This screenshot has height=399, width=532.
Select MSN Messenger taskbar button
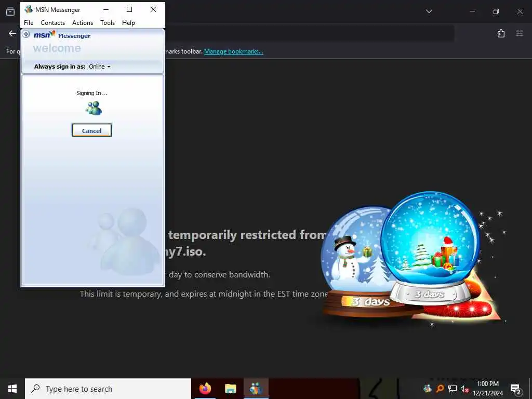click(x=256, y=389)
